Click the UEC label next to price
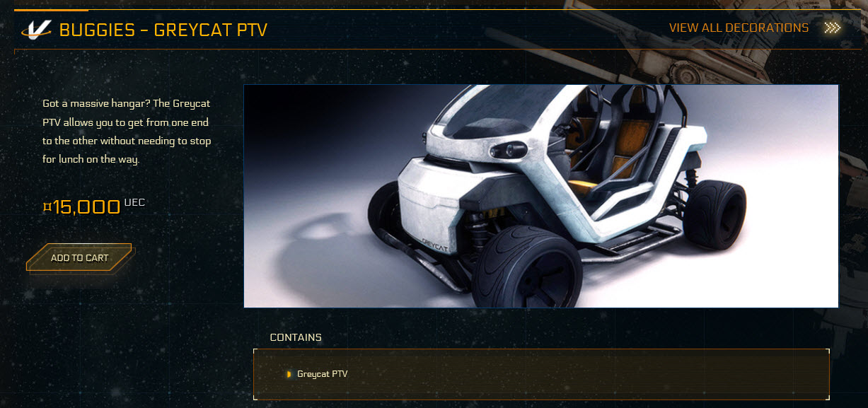Viewport: 868px width, 408px height. [134, 203]
